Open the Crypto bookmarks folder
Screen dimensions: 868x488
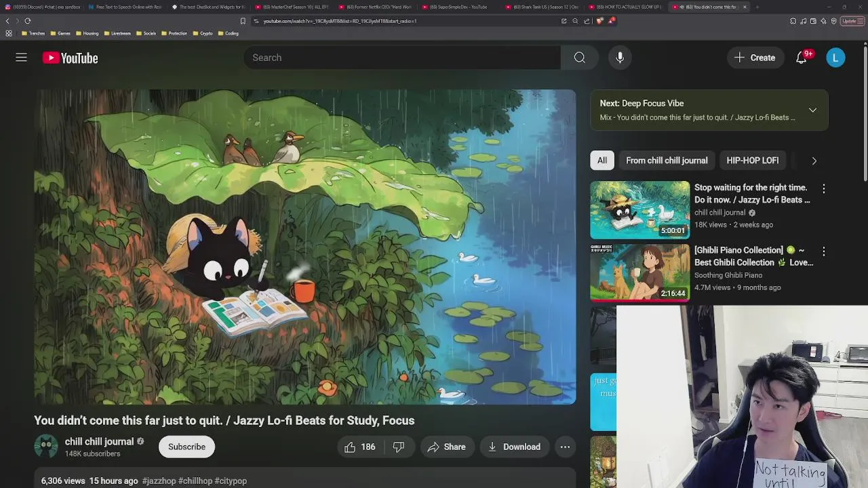click(x=202, y=33)
